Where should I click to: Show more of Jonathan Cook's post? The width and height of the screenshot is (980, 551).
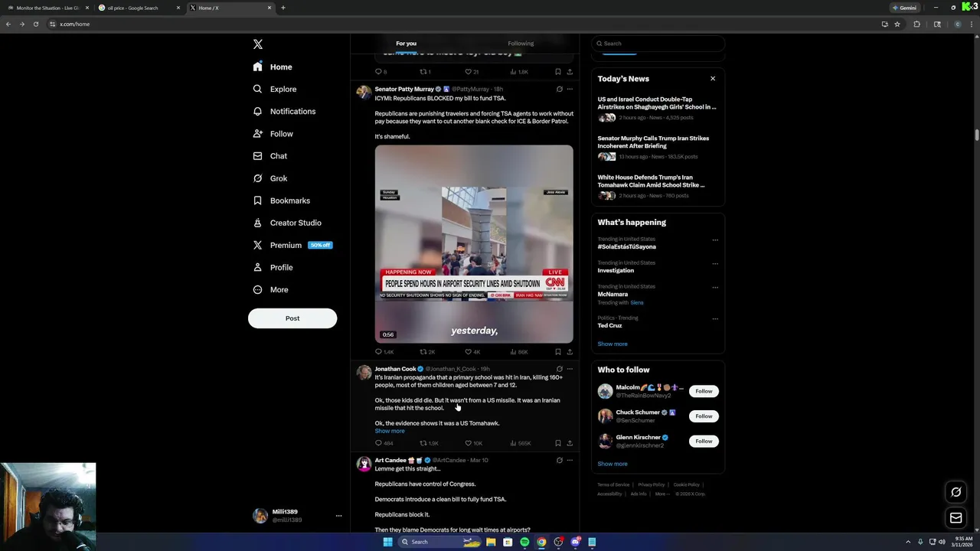pos(390,431)
